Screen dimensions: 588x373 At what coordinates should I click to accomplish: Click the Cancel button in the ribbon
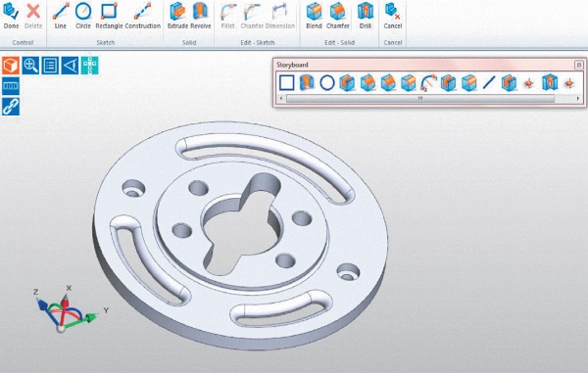pos(393,16)
